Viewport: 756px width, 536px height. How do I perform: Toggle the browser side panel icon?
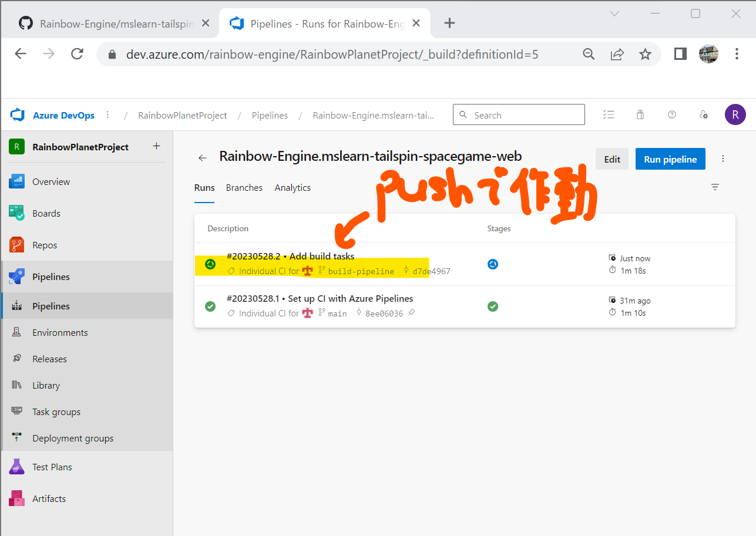point(680,55)
